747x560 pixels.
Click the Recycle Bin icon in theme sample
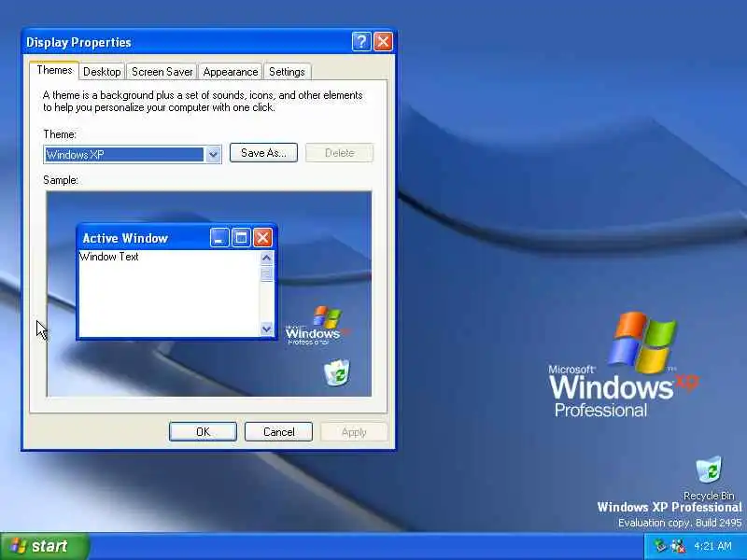(337, 372)
